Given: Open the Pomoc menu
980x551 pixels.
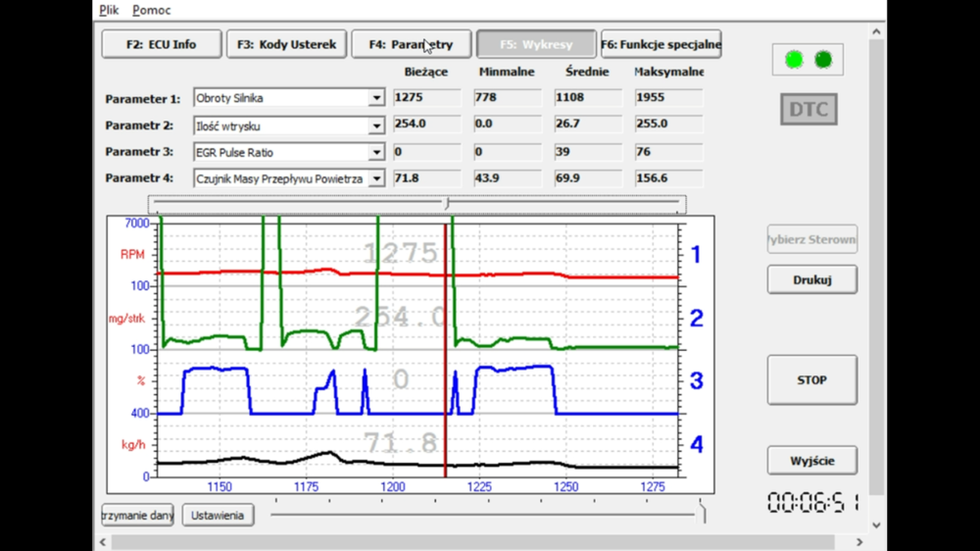Looking at the screenshot, I should pos(151,10).
